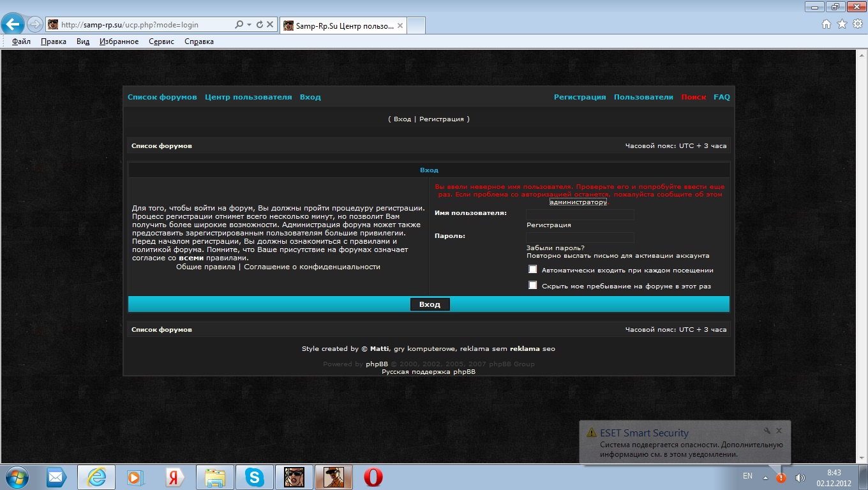Open the taskbar icon with sunglasses character
The height and width of the screenshot is (490, 868).
pyautogui.click(x=294, y=477)
